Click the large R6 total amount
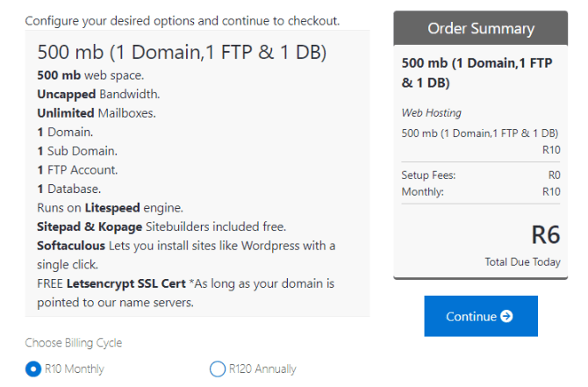The image size is (588, 387). pos(546,235)
